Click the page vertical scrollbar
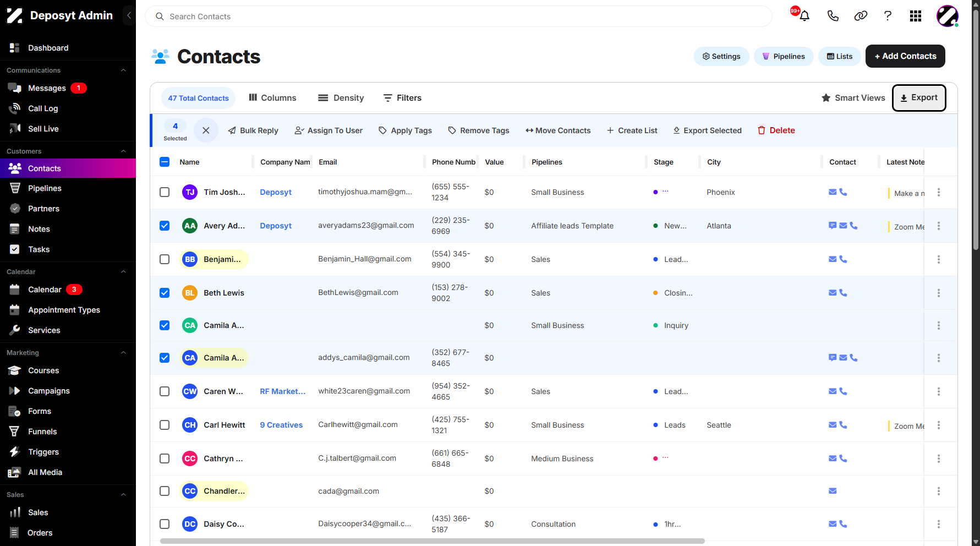980x546 pixels. 976,129
